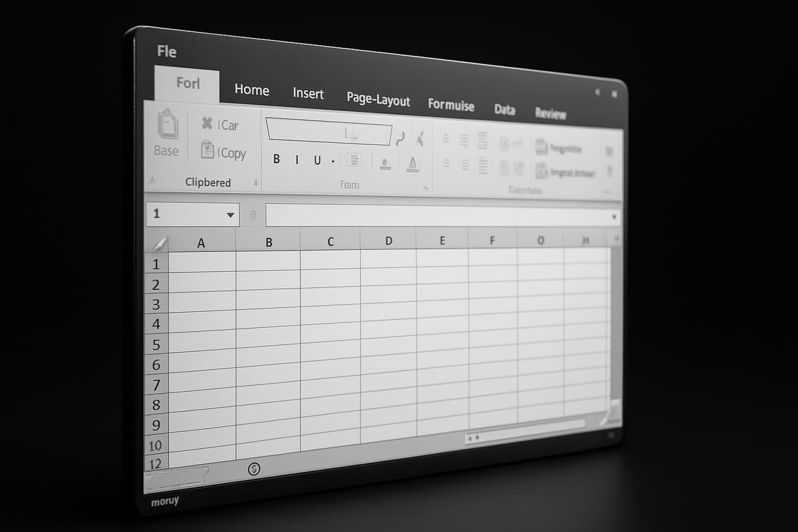This screenshot has width=798, height=532.
Task: Click the alignment lines icon next to U
Action: click(355, 160)
